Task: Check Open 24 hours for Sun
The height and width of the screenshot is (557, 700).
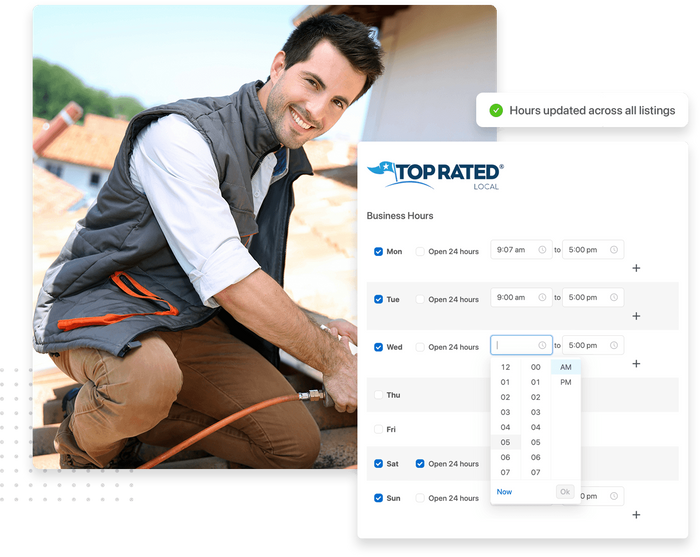Action: tap(420, 498)
